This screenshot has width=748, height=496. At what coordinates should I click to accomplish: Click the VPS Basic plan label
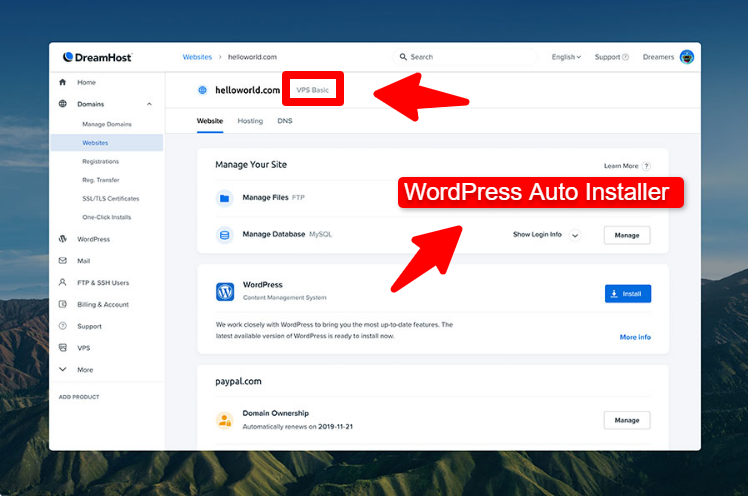coord(312,90)
